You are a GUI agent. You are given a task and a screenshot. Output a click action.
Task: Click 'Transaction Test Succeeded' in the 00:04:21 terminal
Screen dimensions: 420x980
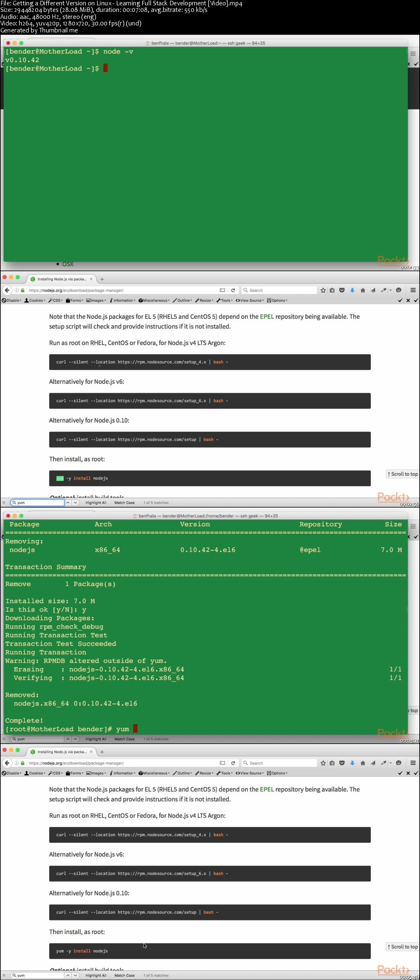(x=61, y=643)
